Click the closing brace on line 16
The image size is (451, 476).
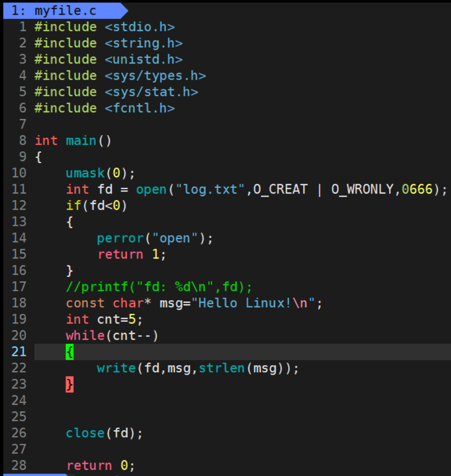pos(70,271)
